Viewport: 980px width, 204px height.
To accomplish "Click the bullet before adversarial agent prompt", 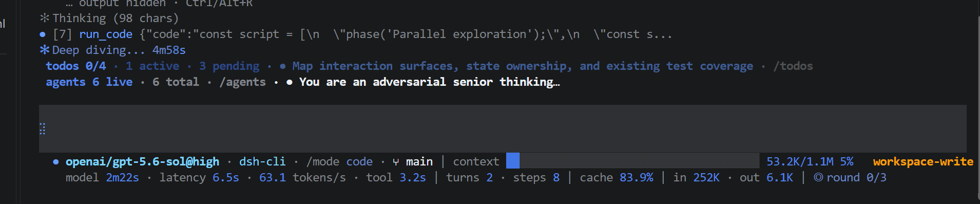I will pyautogui.click(x=290, y=82).
